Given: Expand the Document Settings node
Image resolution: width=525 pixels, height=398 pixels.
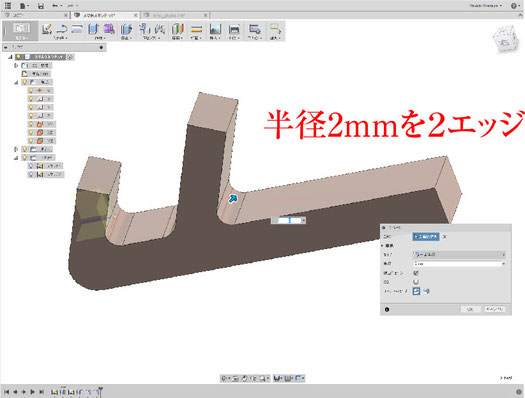Looking at the screenshot, I should pos(16,65).
